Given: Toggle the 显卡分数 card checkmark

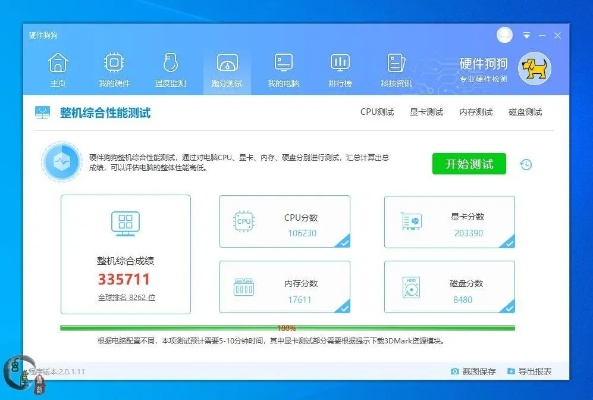Looking at the screenshot, I should 508,242.
